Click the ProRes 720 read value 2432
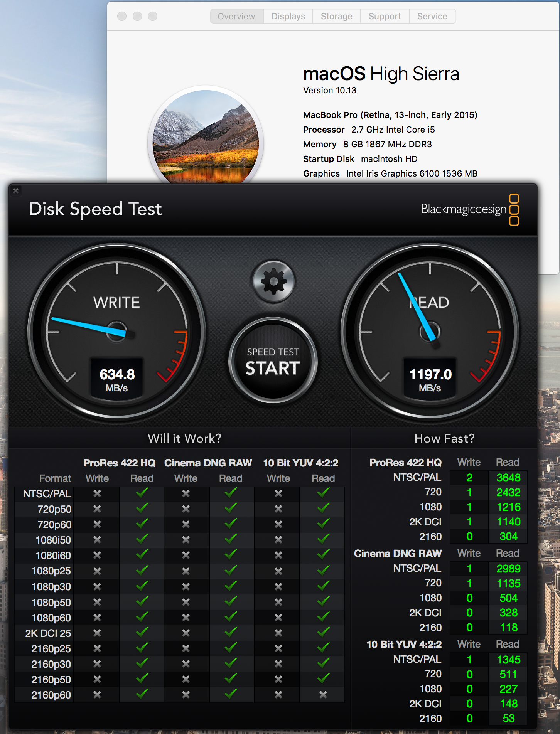Viewport: 560px width, 734px height. click(508, 492)
